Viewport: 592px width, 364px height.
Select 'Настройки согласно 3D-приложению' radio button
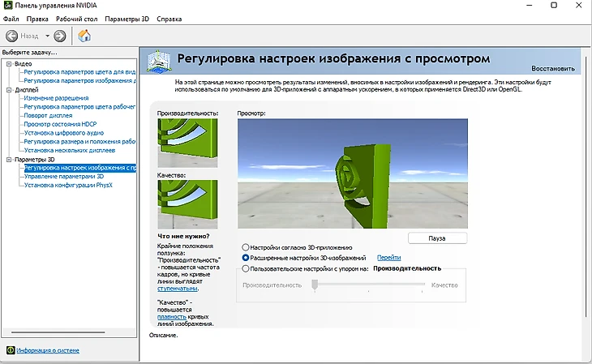click(246, 247)
